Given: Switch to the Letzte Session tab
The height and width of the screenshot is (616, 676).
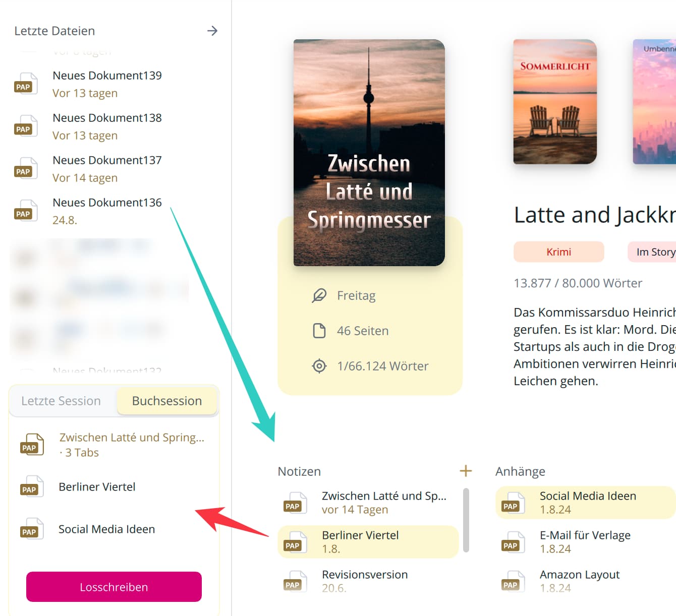Looking at the screenshot, I should pos(61,401).
